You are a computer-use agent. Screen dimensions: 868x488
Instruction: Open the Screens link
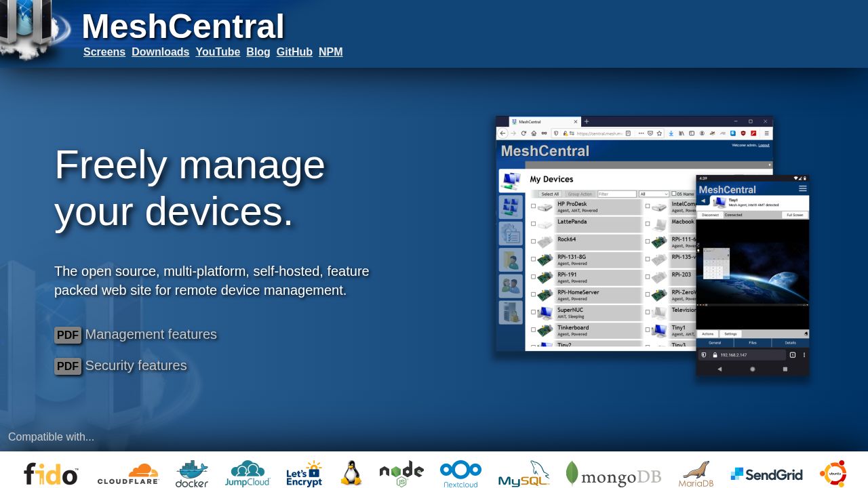(x=104, y=52)
